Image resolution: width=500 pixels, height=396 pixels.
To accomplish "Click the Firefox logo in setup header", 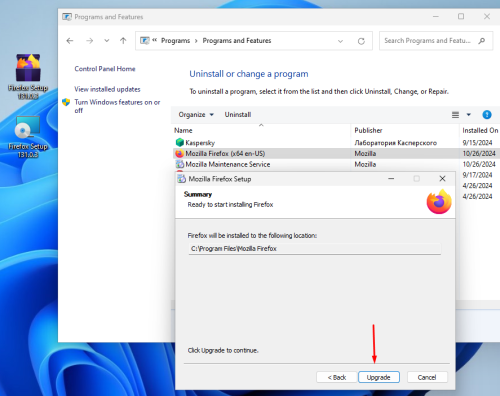I will 439,201.
